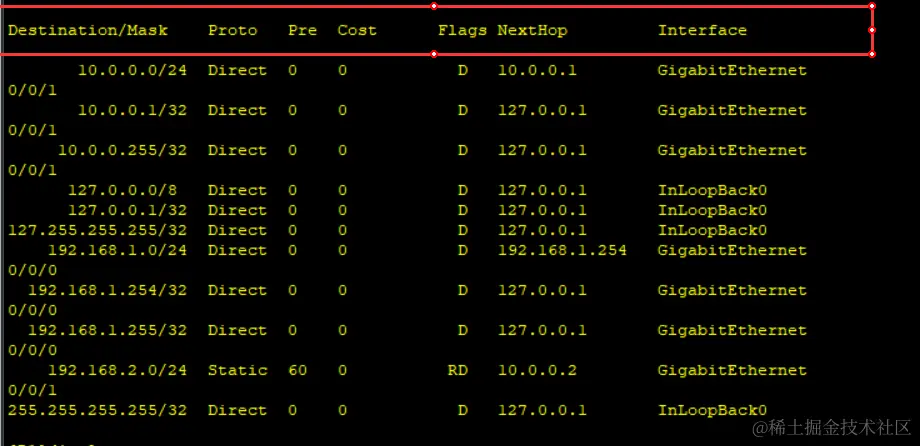The image size is (920, 446).
Task: Click next hop 127.0.0.1 in 10.0.0.1/32 row
Action: pyautogui.click(x=542, y=110)
